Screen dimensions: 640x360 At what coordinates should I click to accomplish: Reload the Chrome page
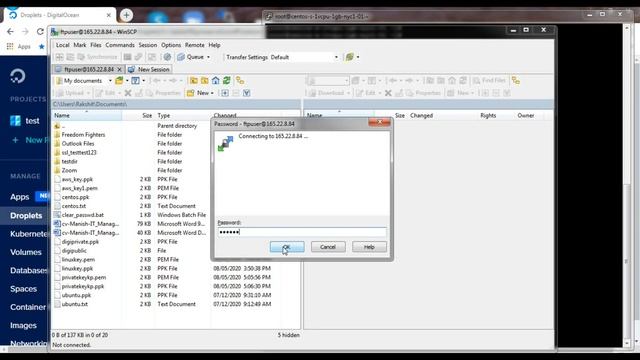(x=40, y=31)
